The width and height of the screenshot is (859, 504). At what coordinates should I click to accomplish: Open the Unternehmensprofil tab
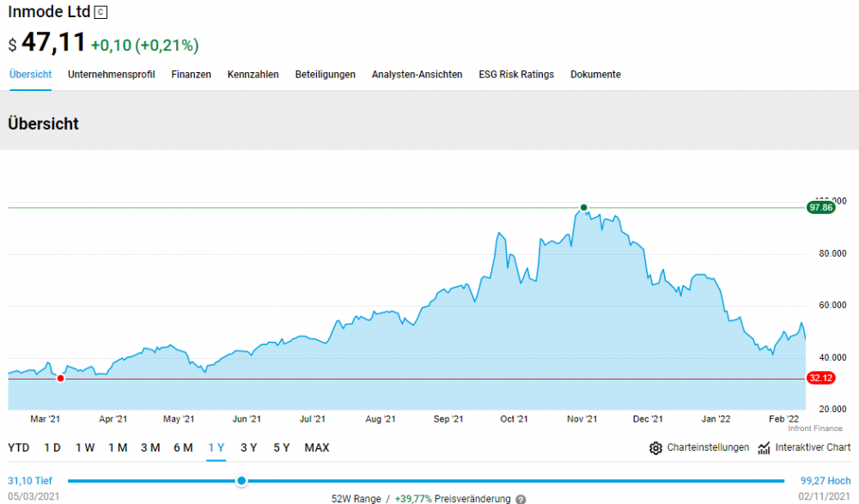(x=112, y=75)
